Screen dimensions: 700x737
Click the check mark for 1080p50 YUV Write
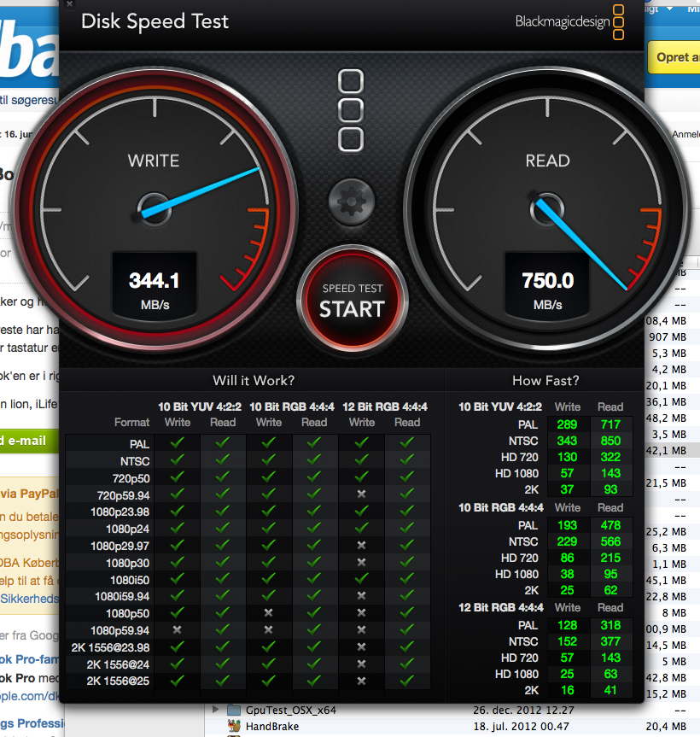pos(177,613)
